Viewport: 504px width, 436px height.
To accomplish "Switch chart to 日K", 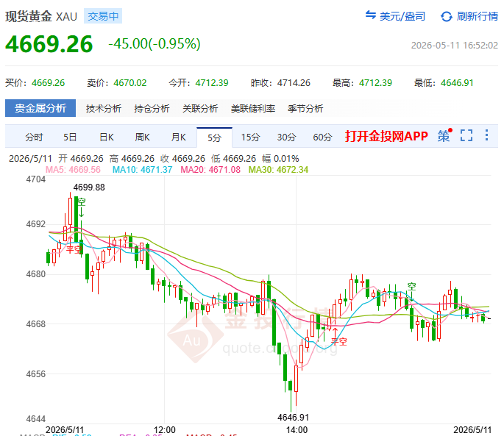I will coord(107,137).
